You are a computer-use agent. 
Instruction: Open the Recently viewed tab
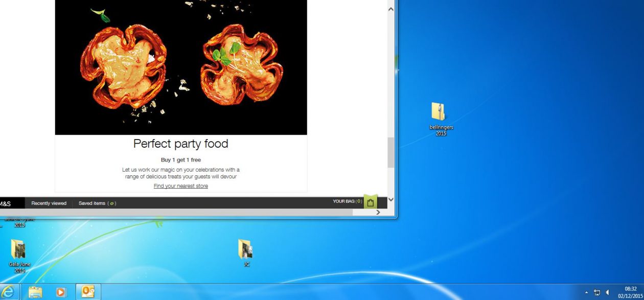[49, 203]
